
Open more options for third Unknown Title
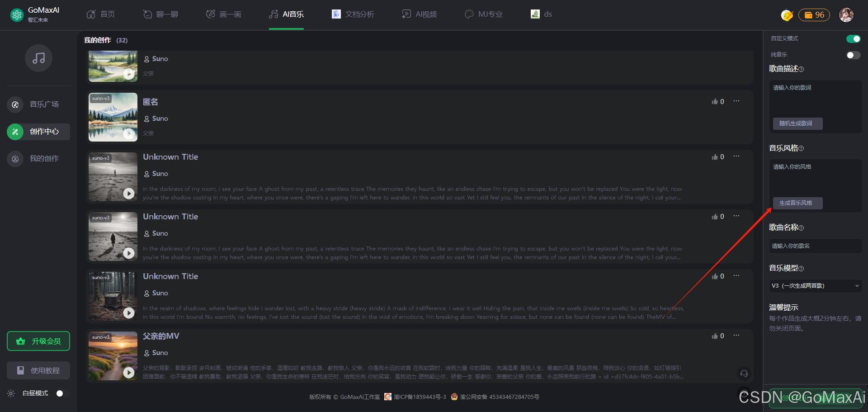[x=736, y=275]
